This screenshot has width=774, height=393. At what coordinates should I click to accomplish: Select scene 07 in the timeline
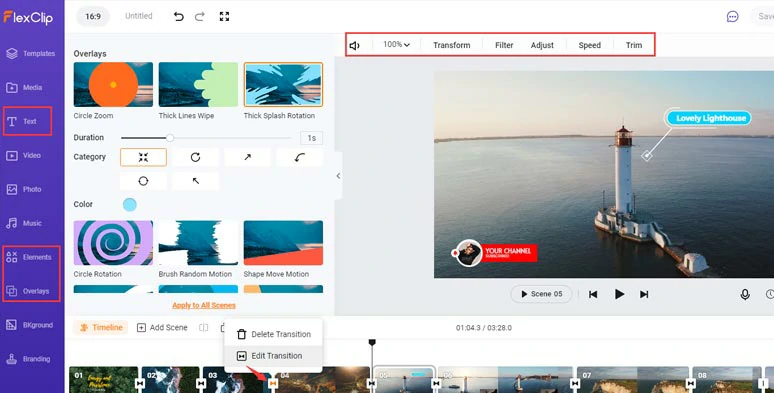[633, 380]
